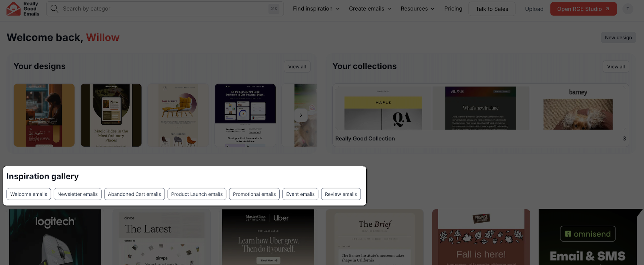
Task: Filter gallery by Review emails
Action: click(x=341, y=194)
